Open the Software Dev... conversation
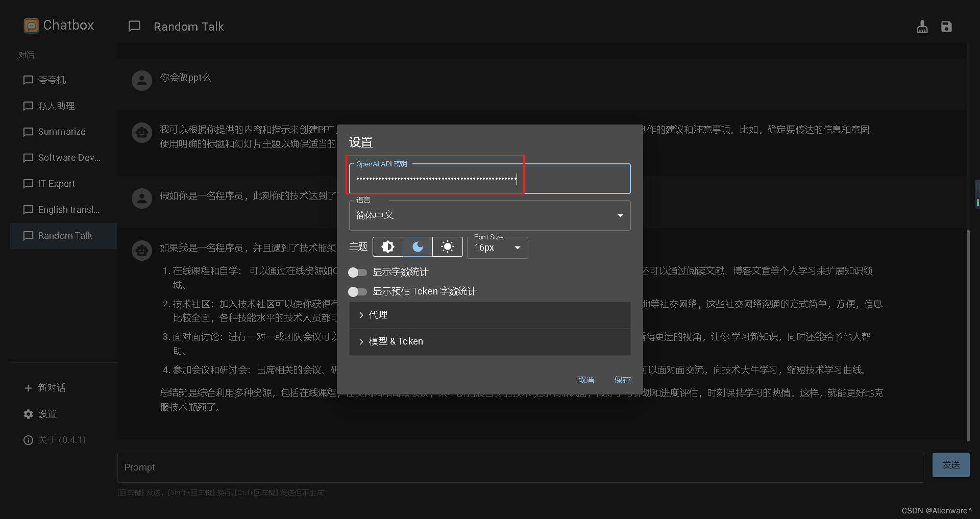This screenshot has height=519, width=980. tap(64, 158)
